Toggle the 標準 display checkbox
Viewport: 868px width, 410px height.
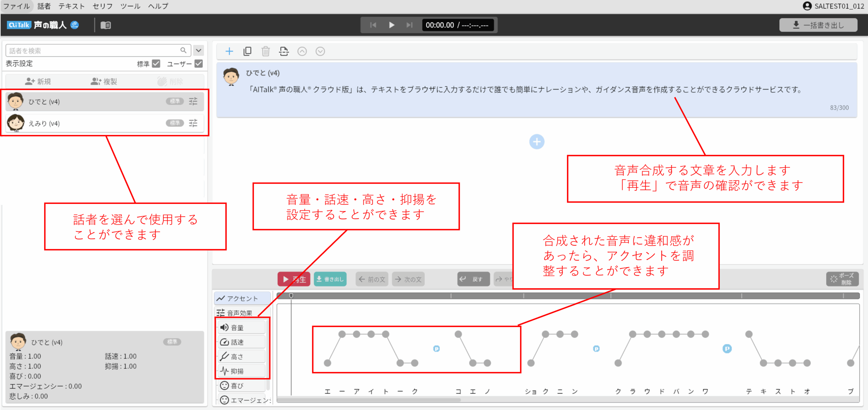tap(156, 64)
